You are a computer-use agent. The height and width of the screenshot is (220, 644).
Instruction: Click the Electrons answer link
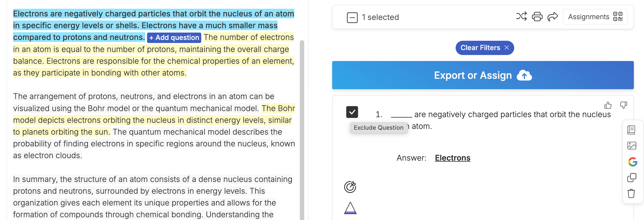[452, 158]
